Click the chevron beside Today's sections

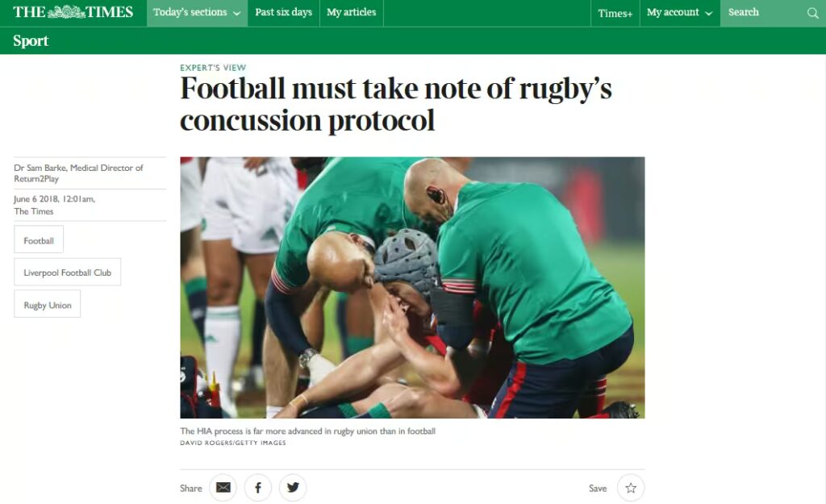click(x=236, y=14)
